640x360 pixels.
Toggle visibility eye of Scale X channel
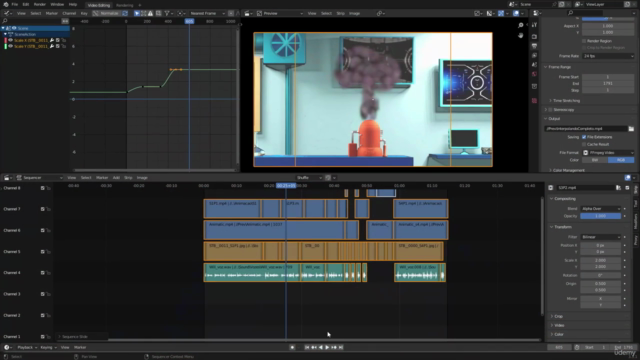[x=10, y=40]
